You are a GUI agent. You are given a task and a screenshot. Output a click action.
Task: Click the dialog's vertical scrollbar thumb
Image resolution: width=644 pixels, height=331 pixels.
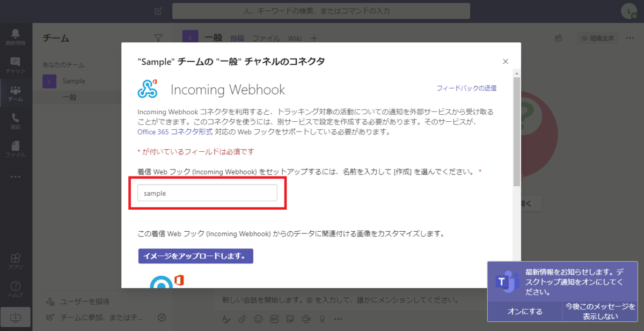tap(516, 131)
